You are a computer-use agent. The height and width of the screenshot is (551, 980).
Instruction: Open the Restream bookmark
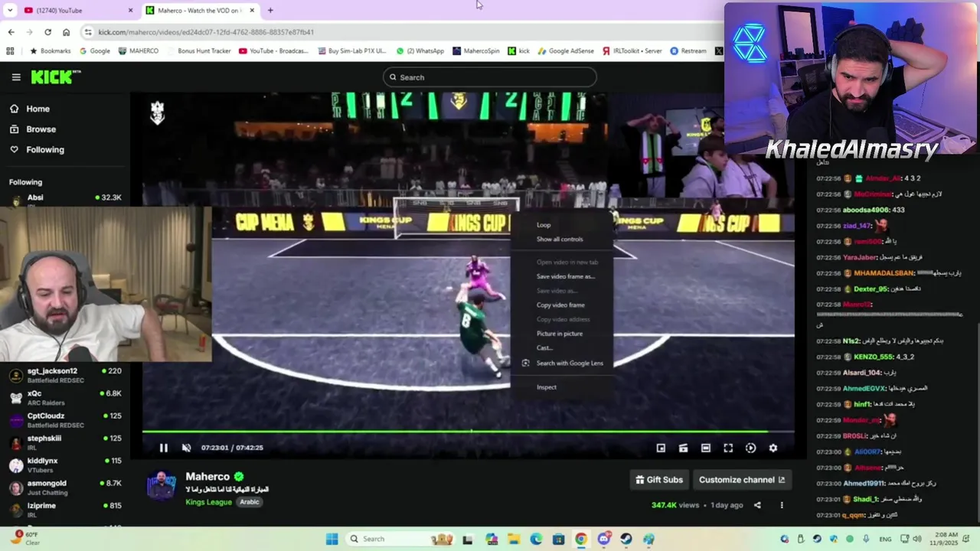688,51
